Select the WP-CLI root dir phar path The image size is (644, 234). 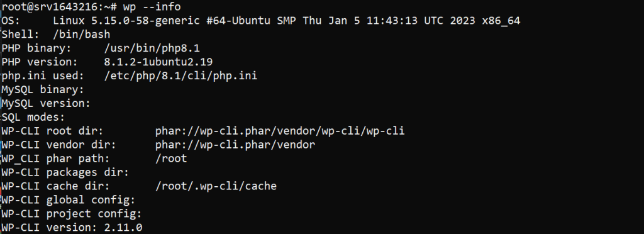280,131
